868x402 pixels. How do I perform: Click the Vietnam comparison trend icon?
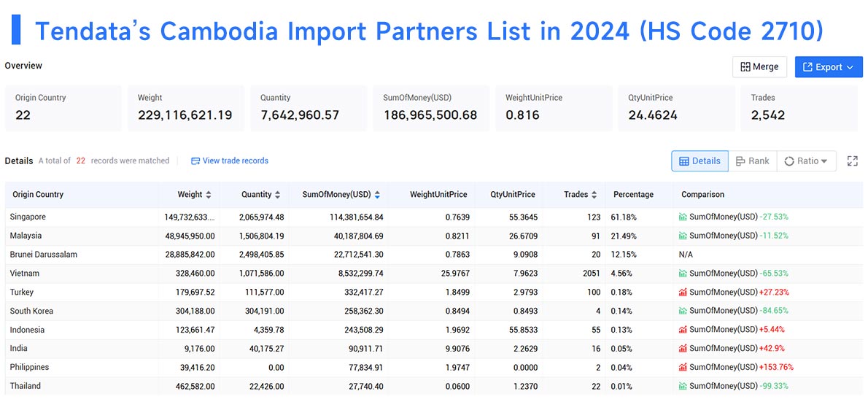coord(683,274)
